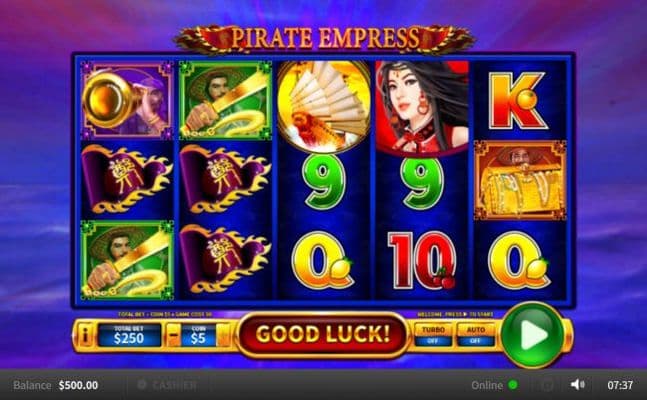This screenshot has width=647, height=400.
Task: Open the game info panel
Action: pyautogui.click(x=85, y=335)
